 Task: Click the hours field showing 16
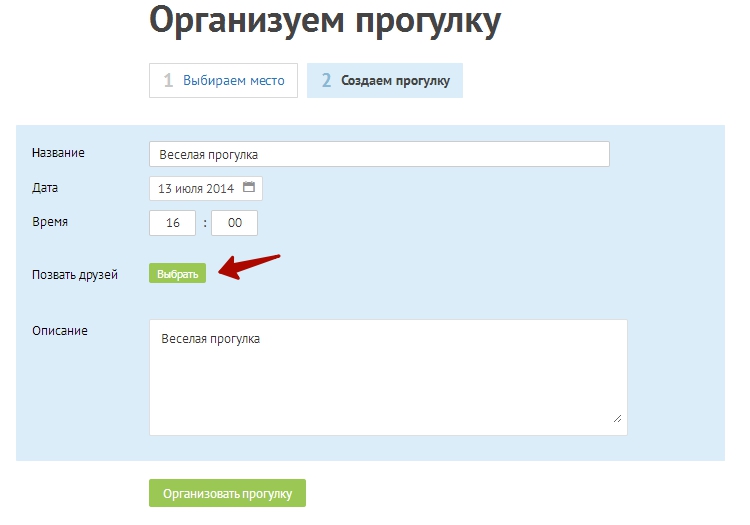click(173, 223)
